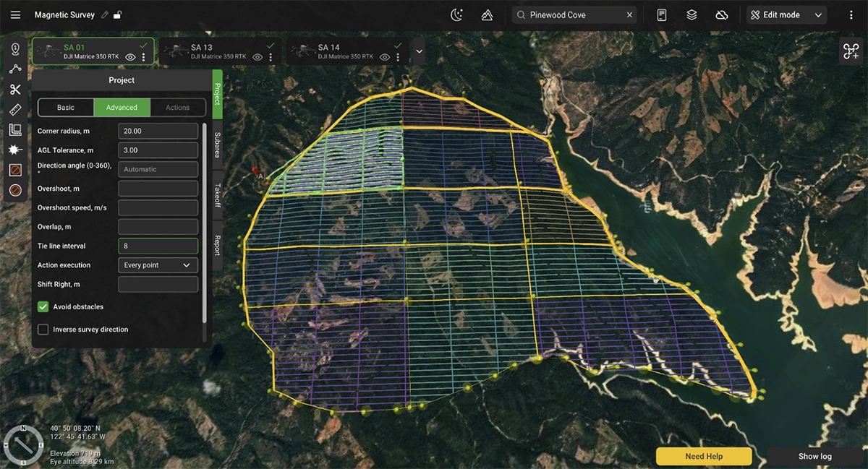Click the Magnetic Survey title
868x469 pixels.
(64, 14)
